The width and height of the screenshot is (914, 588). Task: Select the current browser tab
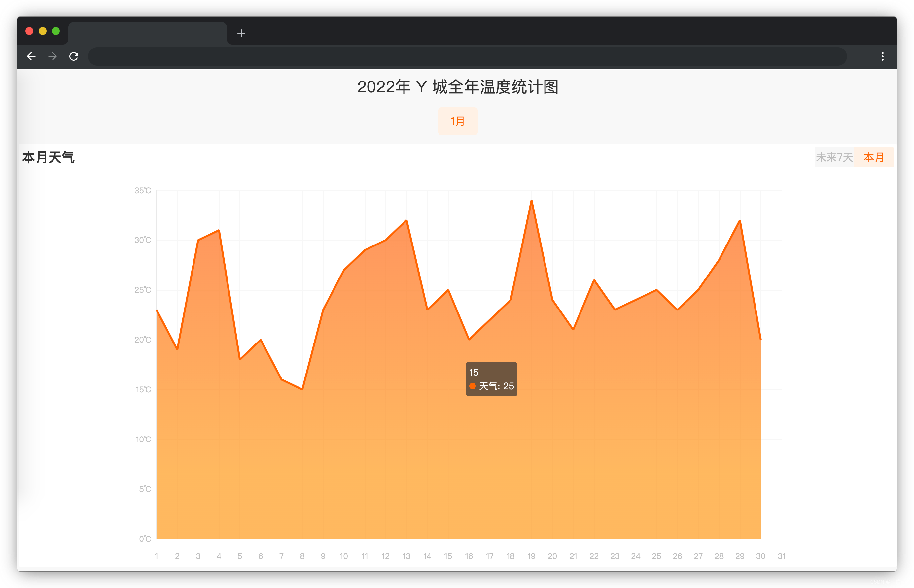148,33
